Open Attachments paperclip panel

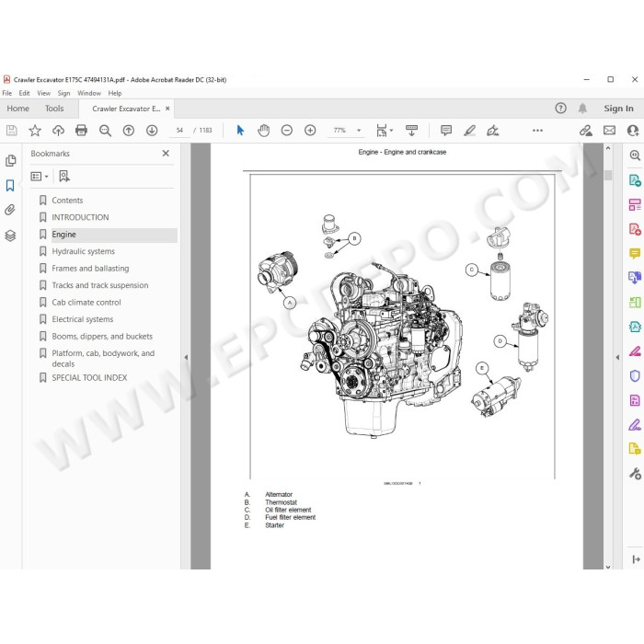tap(10, 211)
